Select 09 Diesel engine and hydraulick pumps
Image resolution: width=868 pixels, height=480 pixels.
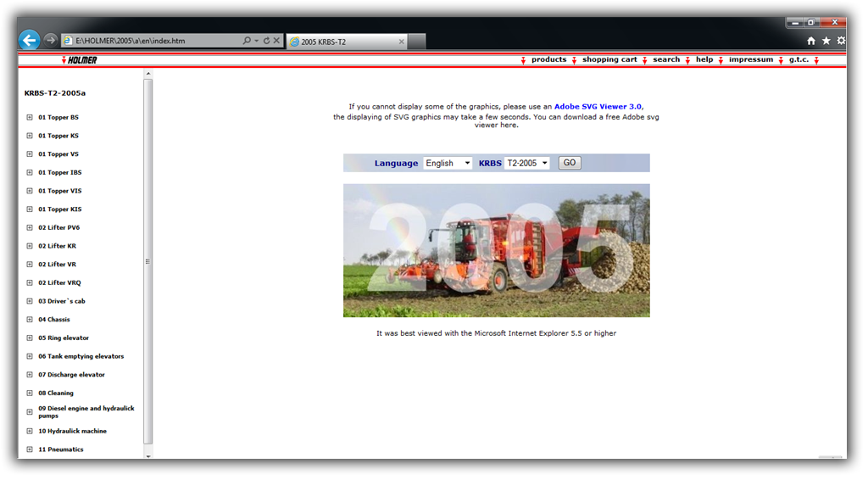click(86, 412)
